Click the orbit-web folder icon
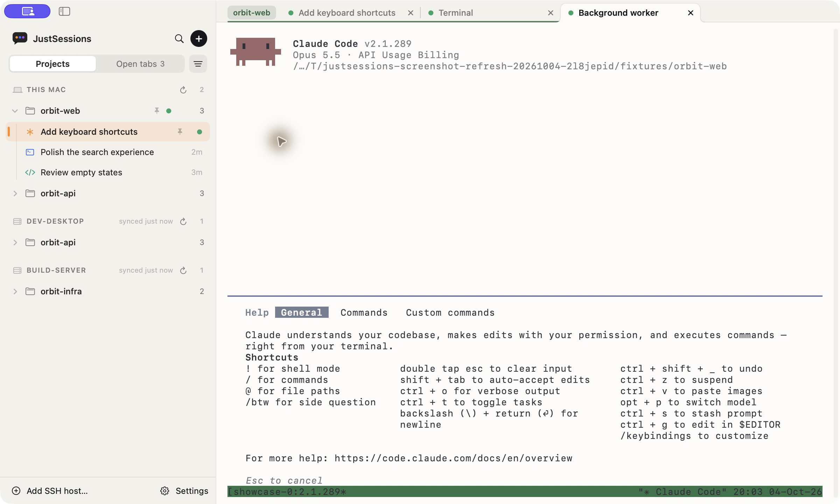This screenshot has width=840, height=504. click(x=30, y=111)
